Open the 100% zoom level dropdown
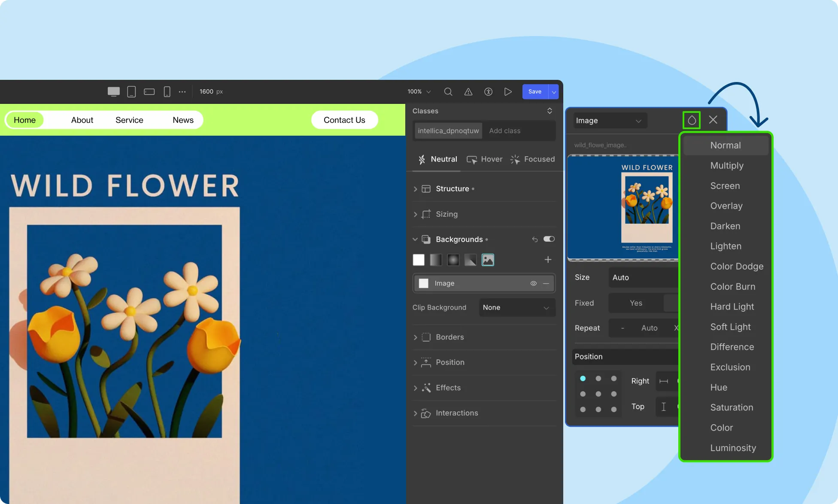Viewport: 838px width, 504px height. click(x=419, y=91)
